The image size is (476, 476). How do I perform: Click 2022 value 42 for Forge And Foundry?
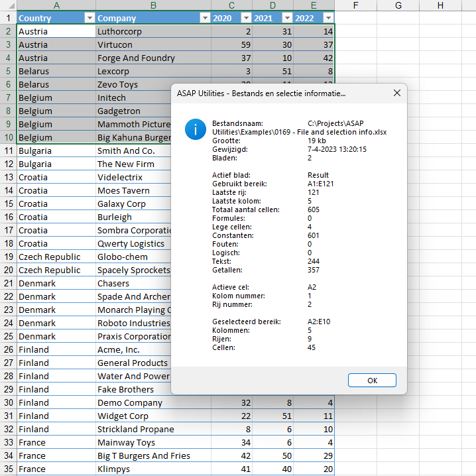314,58
